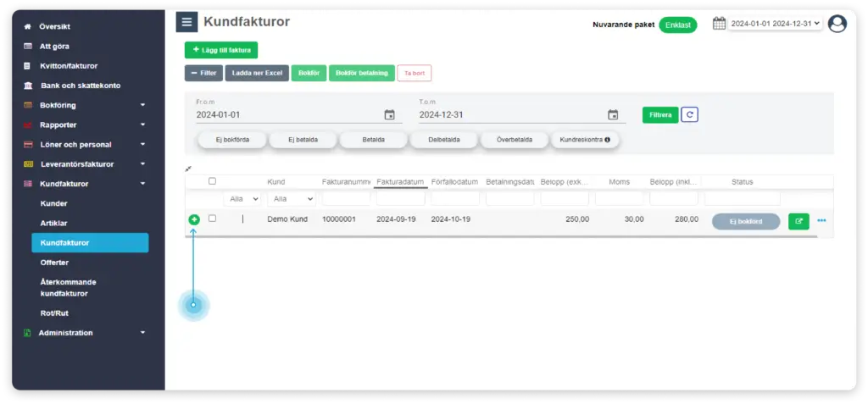The height and width of the screenshot is (404, 868).
Task: Open Rot/Rut in the sidebar
Action: [x=54, y=313]
